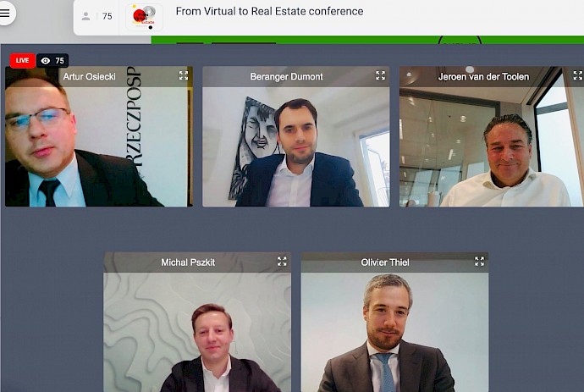Select Artur Osiecki name label
Image resolution: width=584 pixels, height=392 pixels.
click(x=90, y=77)
